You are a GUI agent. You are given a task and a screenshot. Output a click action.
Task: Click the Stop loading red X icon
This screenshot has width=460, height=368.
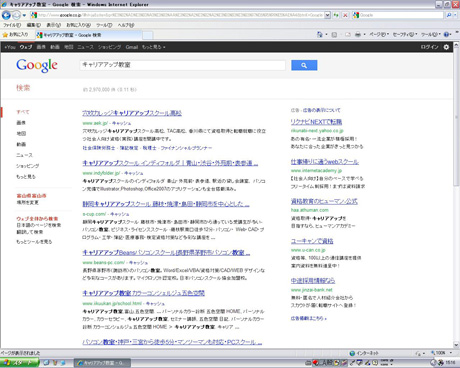tap(345, 15)
